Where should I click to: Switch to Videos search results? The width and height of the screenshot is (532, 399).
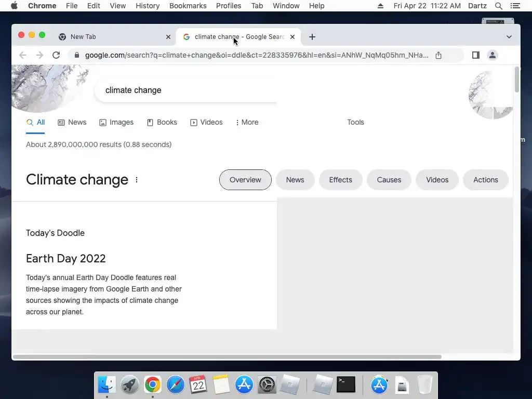(x=206, y=123)
